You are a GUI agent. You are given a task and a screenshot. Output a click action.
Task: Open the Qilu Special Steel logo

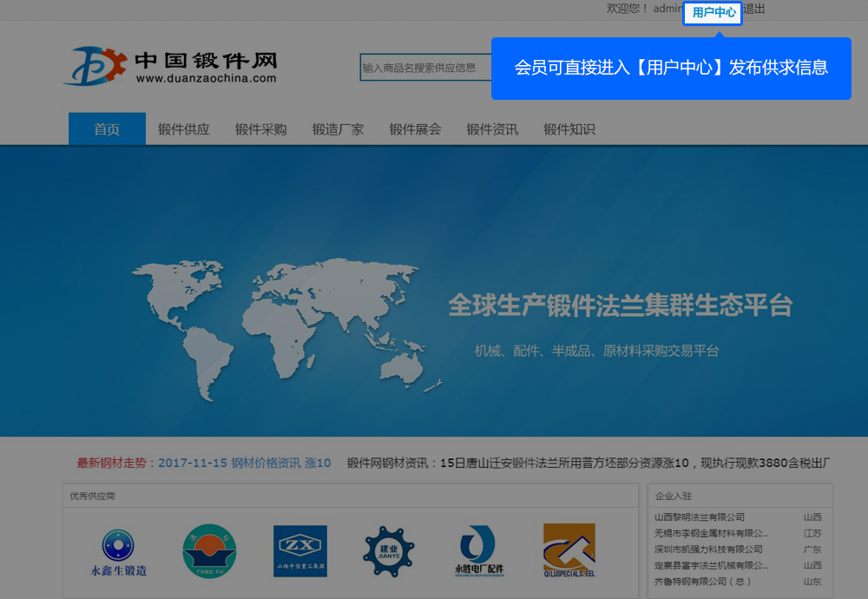[569, 550]
